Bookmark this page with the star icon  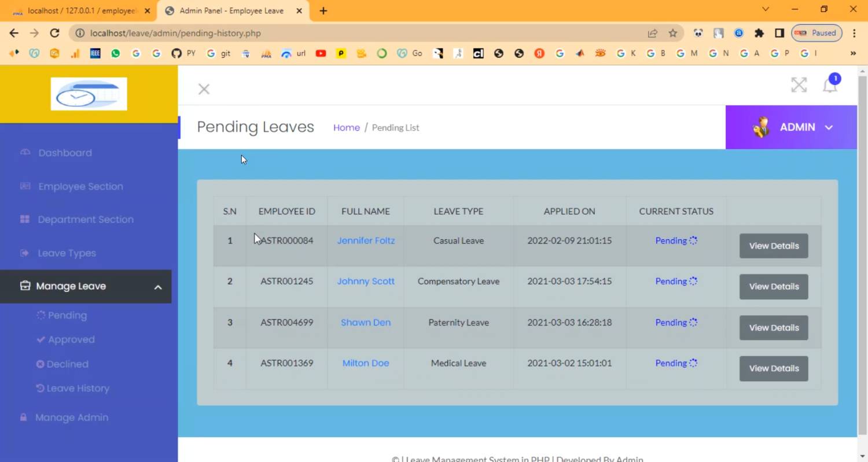pos(672,33)
